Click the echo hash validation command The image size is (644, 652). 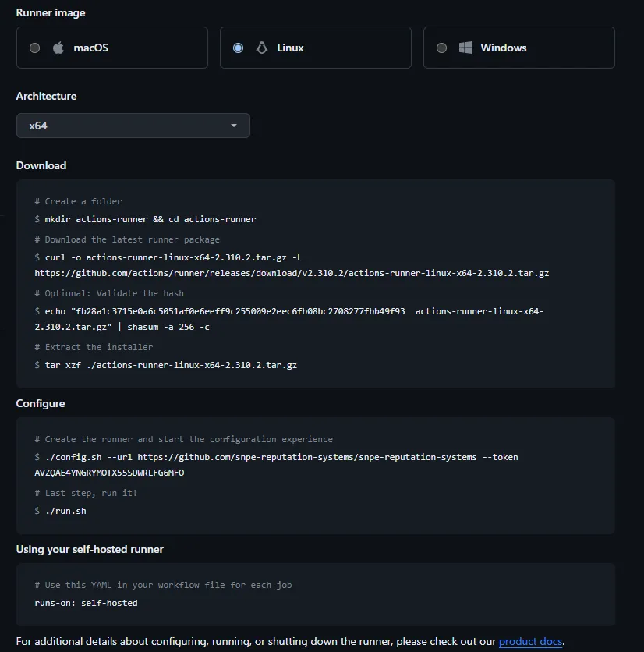pos(288,311)
